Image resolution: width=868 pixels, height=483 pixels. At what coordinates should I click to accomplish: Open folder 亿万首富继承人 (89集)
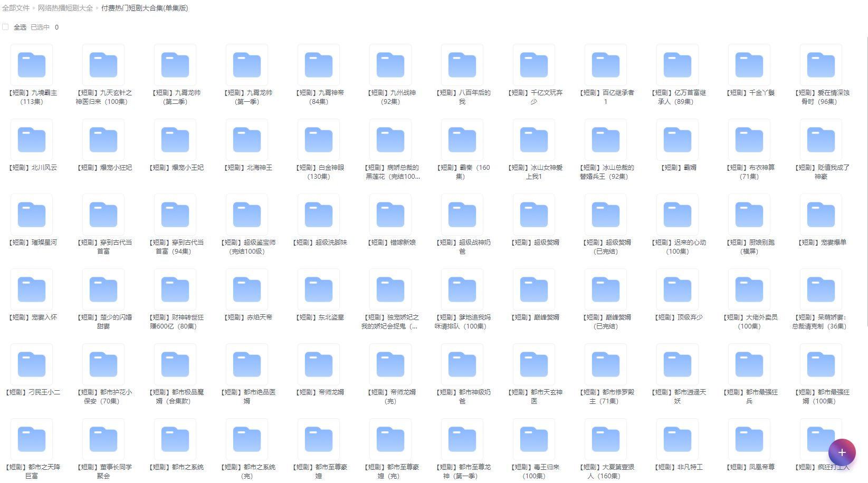click(x=678, y=65)
